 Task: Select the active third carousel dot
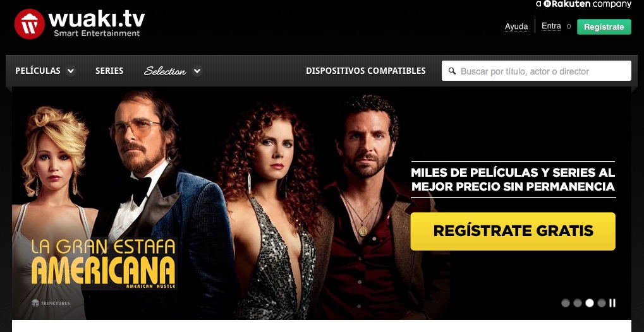[590, 303]
